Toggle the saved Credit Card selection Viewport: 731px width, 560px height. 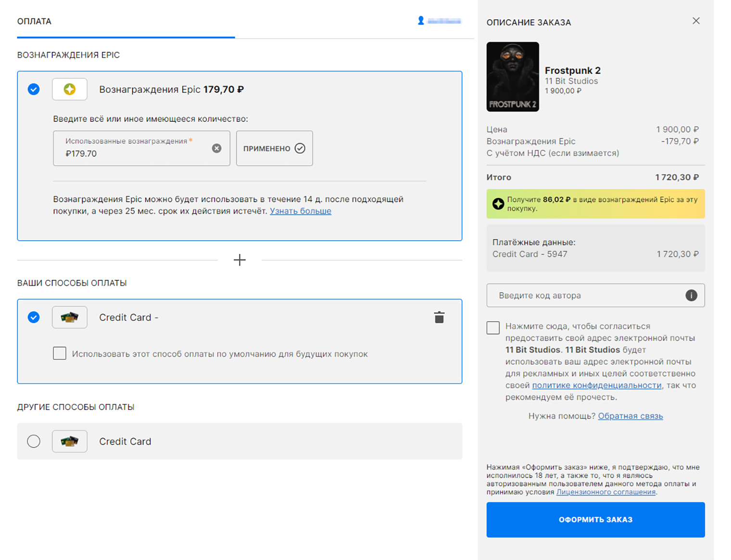(34, 317)
